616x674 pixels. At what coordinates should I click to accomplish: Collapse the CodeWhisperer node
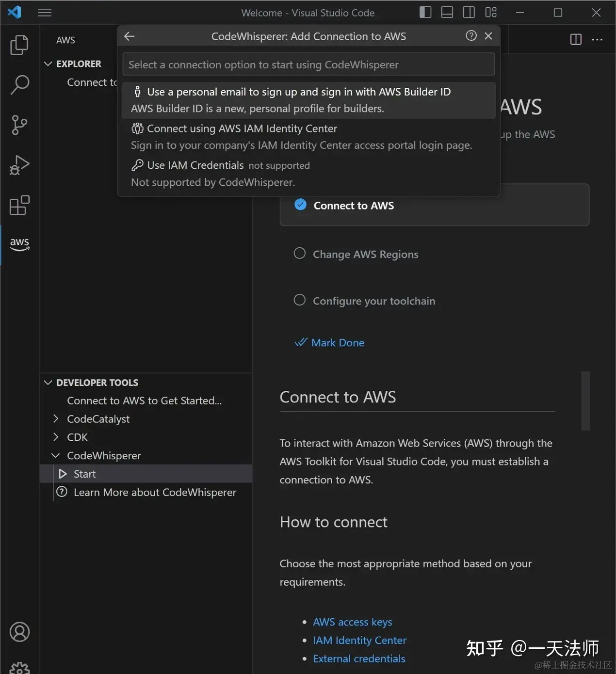(x=56, y=455)
